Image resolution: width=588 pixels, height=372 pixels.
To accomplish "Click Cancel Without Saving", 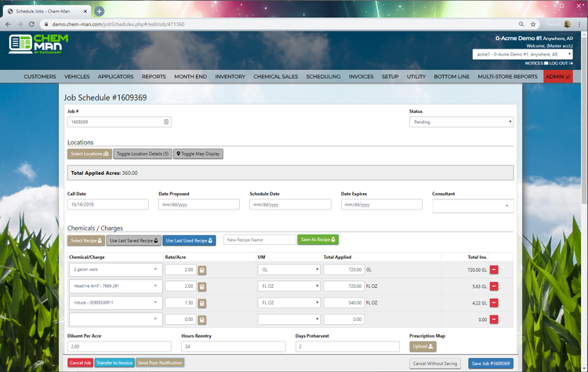I will point(435,363).
